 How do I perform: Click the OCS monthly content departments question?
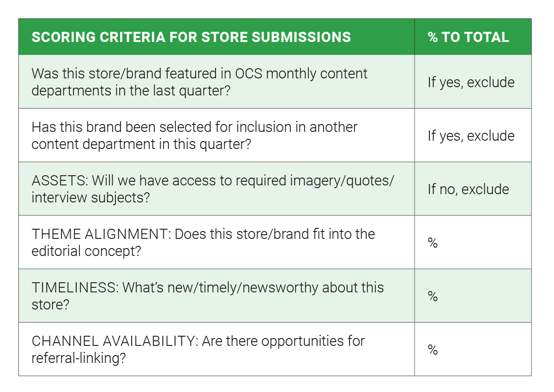click(x=199, y=82)
